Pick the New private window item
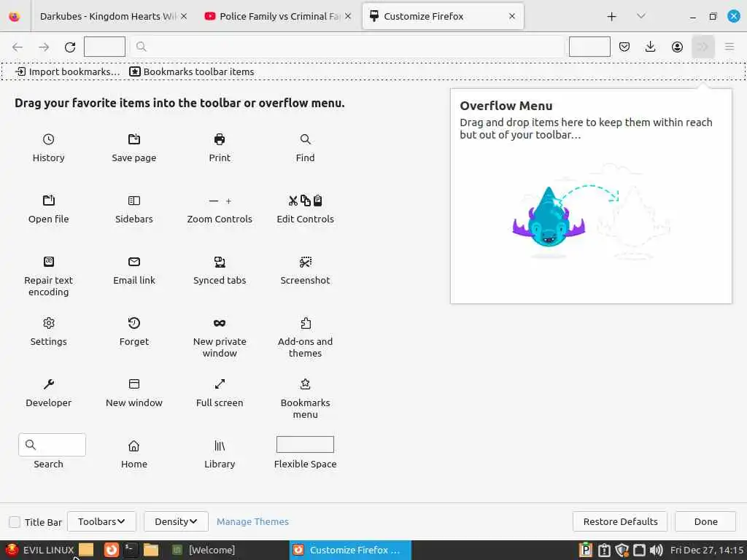The image size is (747, 560). (x=220, y=338)
